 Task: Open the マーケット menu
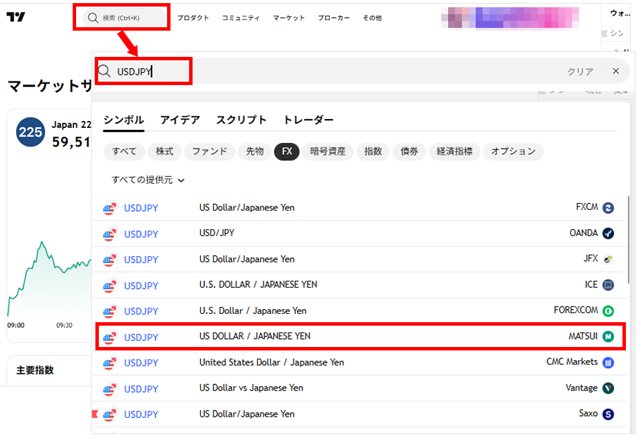[289, 18]
